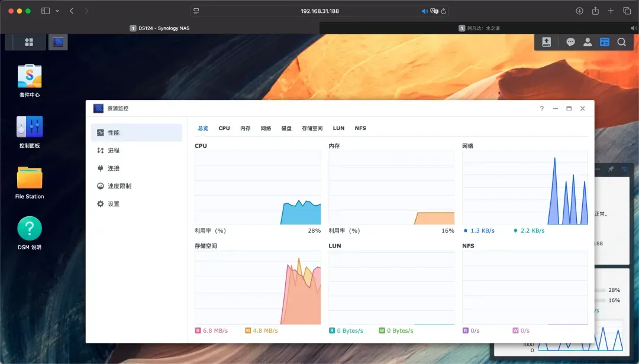Image resolution: width=639 pixels, height=364 pixels.
Task: Click the tab audio speaker icon on 阿凡达 tab
Action: (633, 28)
